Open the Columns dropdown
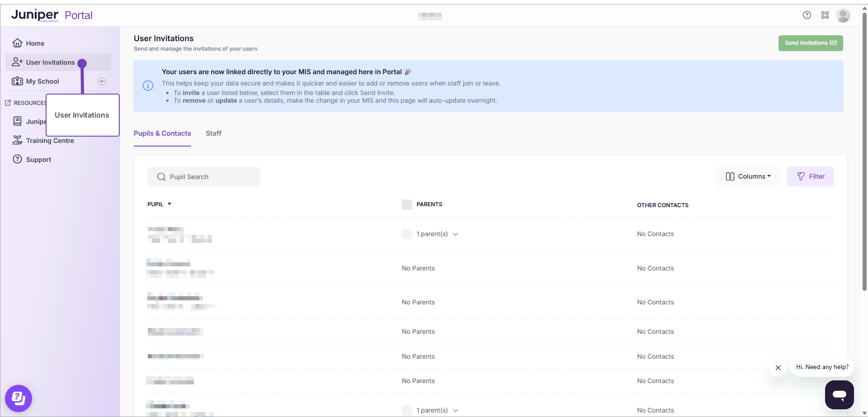This screenshot has height=417, width=868. (x=748, y=176)
